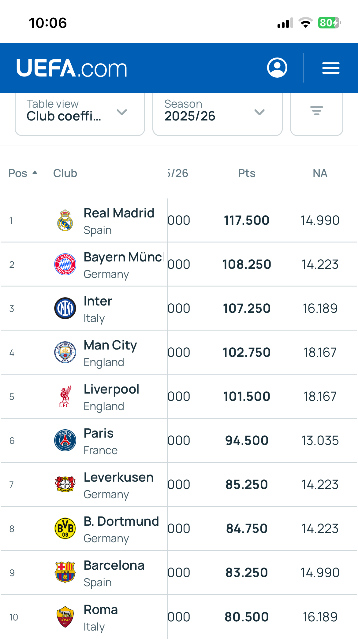Expand the Table view dropdown
Image resolution: width=358 pixels, height=644 pixels.
pos(80,112)
